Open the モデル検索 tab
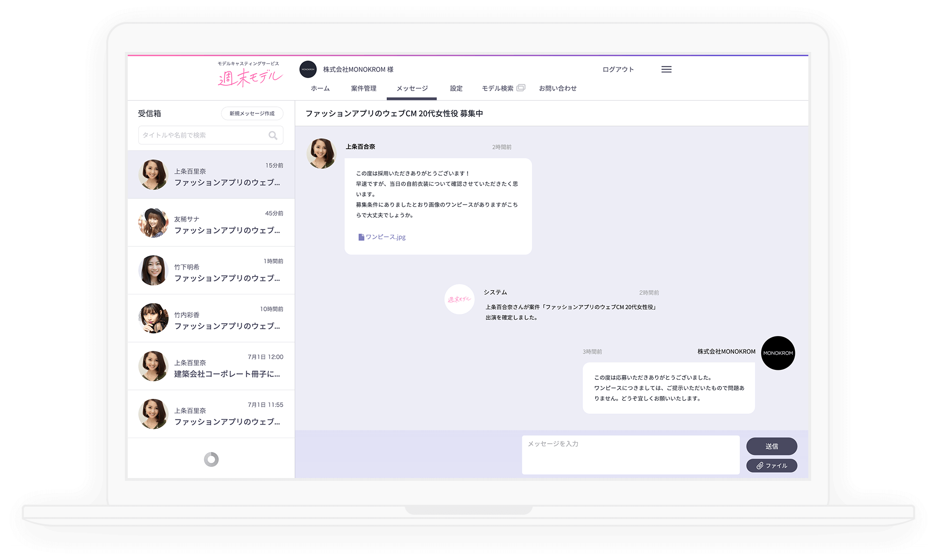This screenshot has height=560, width=937. 498,89
